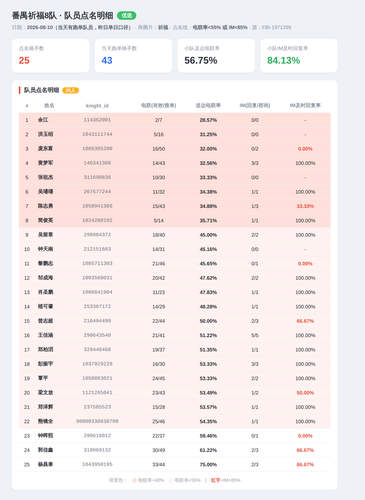Open the summary card showing 43
The width and height of the screenshot is (365, 500).
(133, 56)
